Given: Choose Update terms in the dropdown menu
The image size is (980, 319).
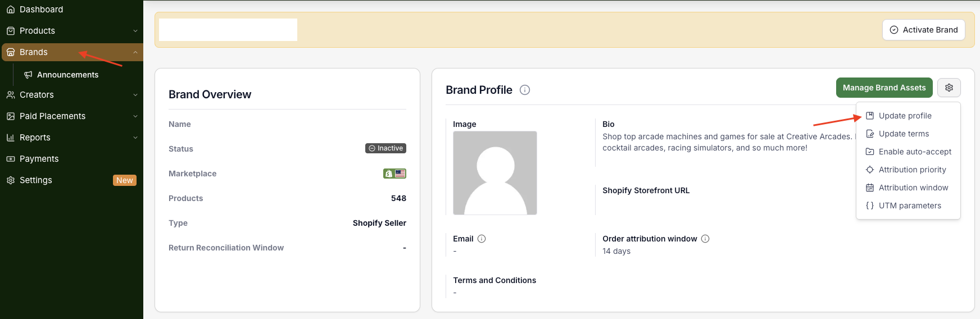Looking at the screenshot, I should [904, 134].
